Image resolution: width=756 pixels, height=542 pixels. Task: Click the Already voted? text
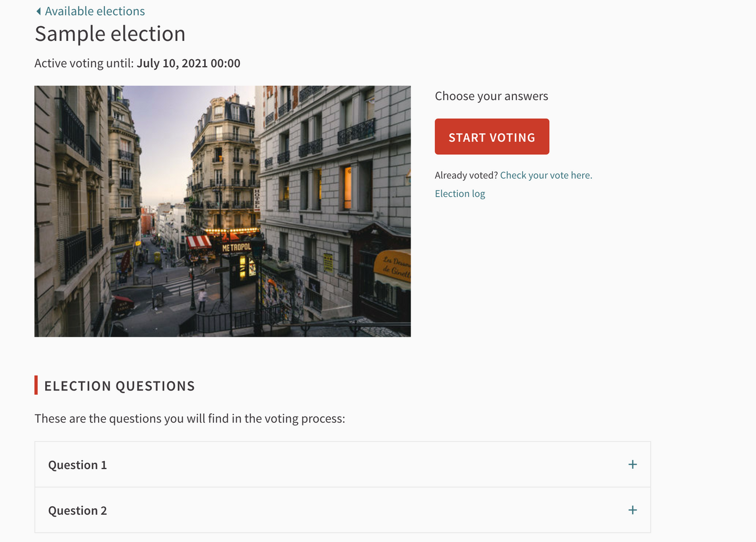(x=466, y=175)
